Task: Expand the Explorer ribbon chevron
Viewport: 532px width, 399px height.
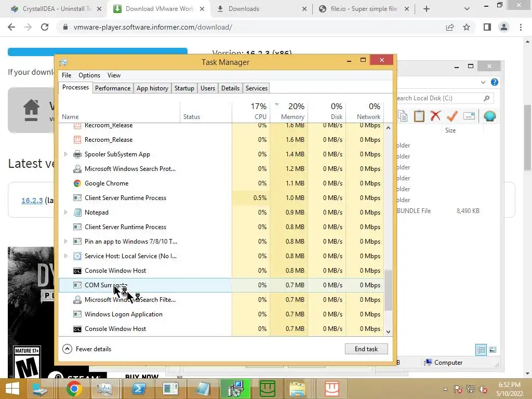Action: pyautogui.click(x=483, y=82)
